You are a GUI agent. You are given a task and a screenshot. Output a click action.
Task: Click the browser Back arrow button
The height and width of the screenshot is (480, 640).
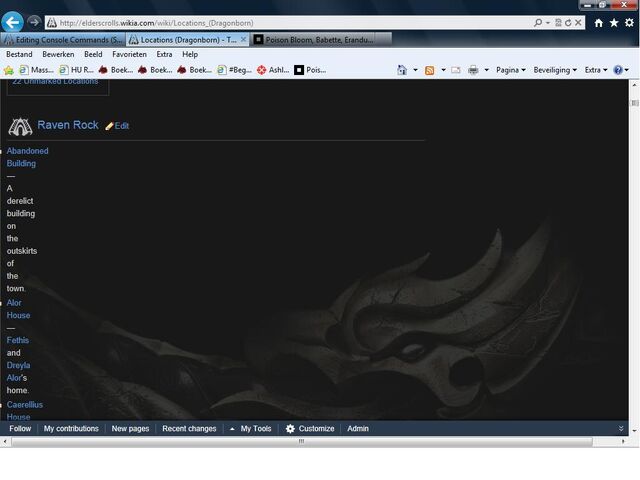[12, 22]
